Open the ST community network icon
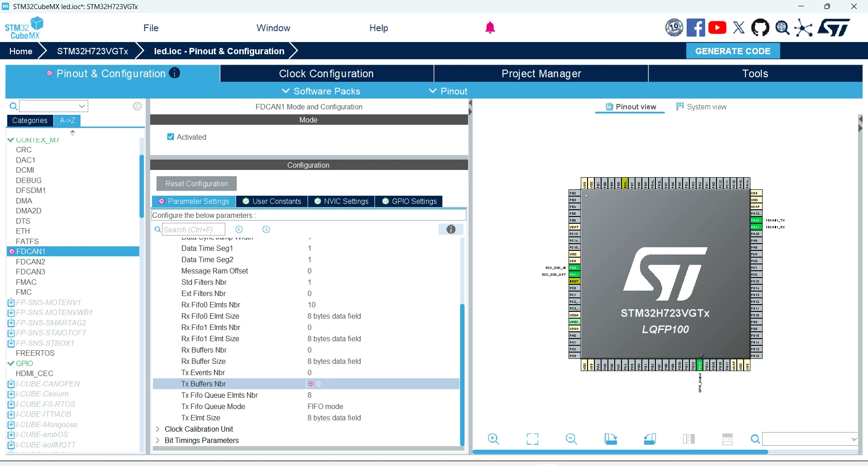Screen dimensions: 868x466 [803, 28]
